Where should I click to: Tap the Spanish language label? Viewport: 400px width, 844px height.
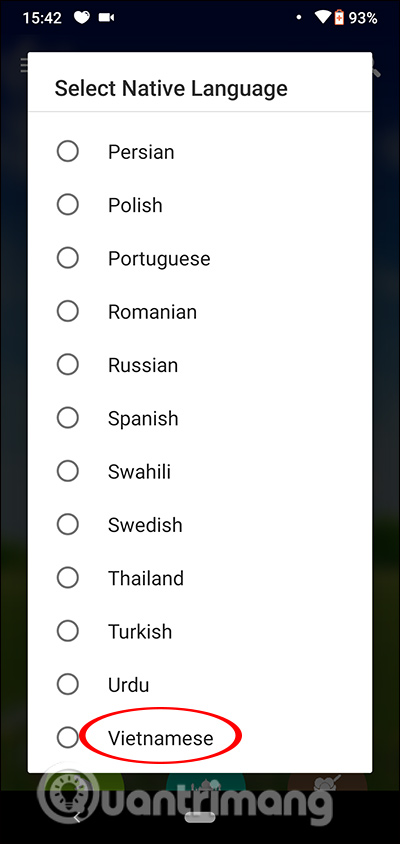[x=143, y=418]
